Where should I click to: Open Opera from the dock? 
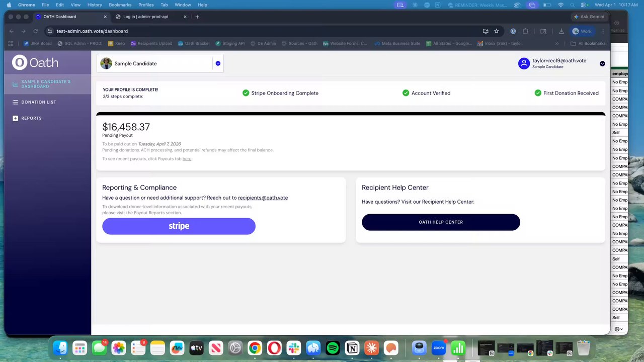pos(274,348)
